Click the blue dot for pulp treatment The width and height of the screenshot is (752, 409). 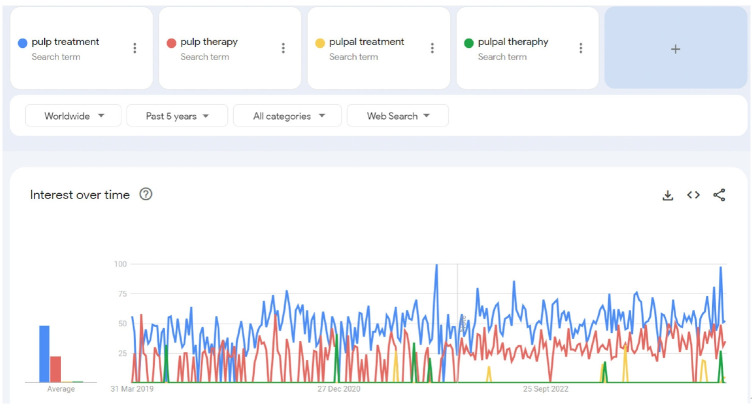[22, 43]
